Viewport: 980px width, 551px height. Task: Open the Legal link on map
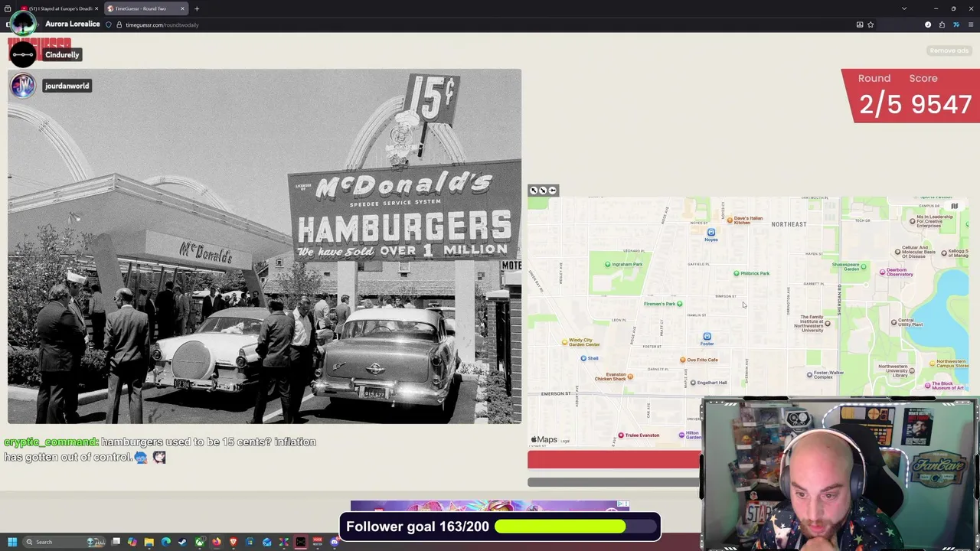pos(565,441)
